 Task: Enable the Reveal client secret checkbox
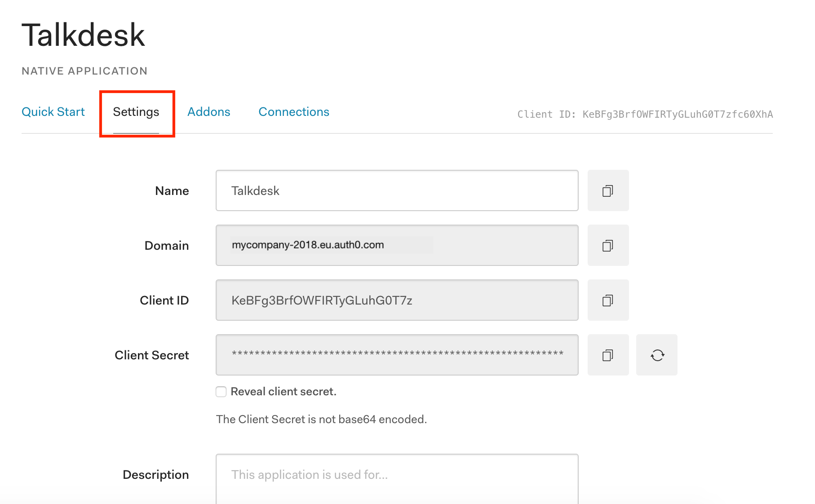tap(221, 392)
